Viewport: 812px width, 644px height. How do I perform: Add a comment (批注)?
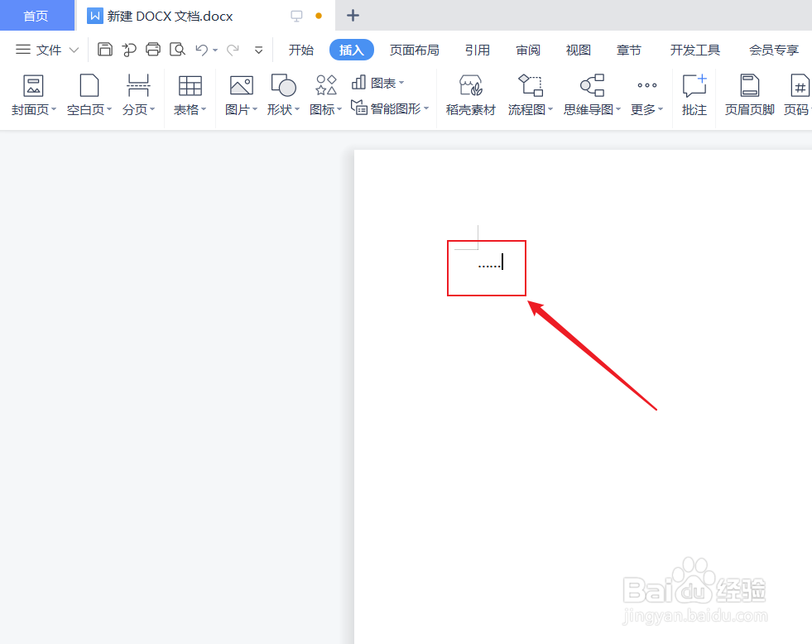694,94
